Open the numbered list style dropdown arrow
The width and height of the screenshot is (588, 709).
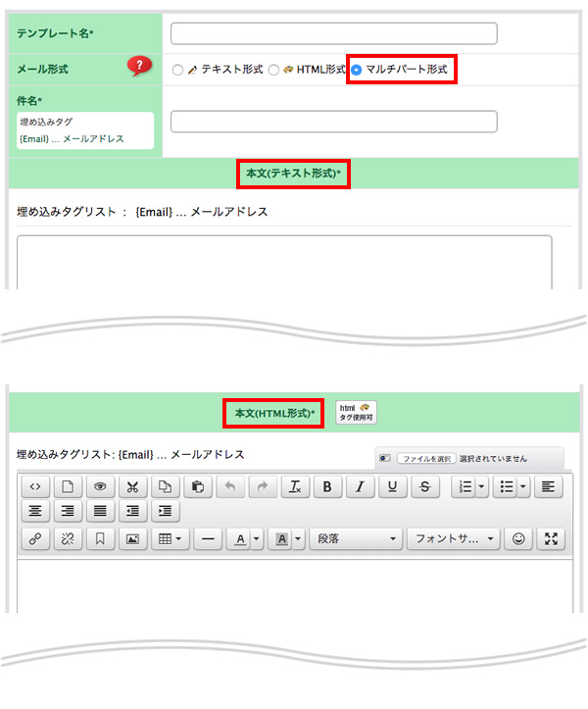[x=482, y=486]
